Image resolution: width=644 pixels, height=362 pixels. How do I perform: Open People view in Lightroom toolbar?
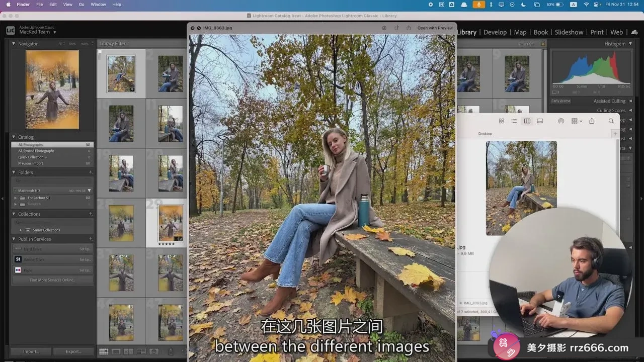154,351
